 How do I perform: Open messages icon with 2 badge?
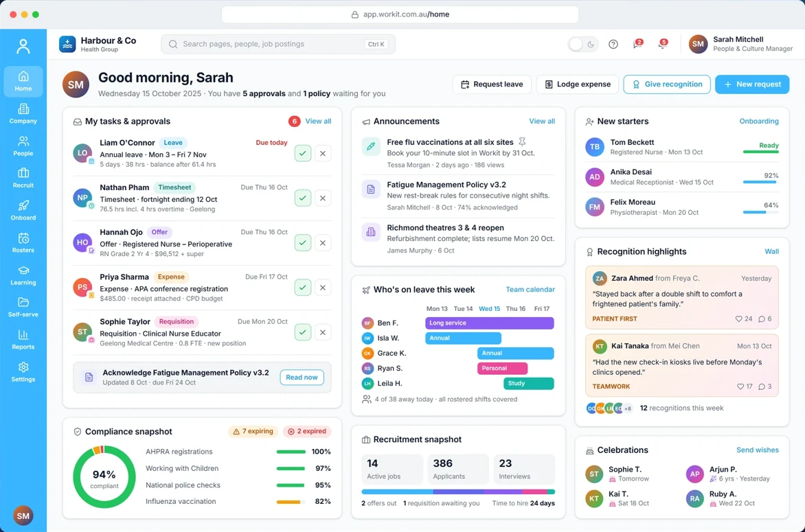pos(637,44)
